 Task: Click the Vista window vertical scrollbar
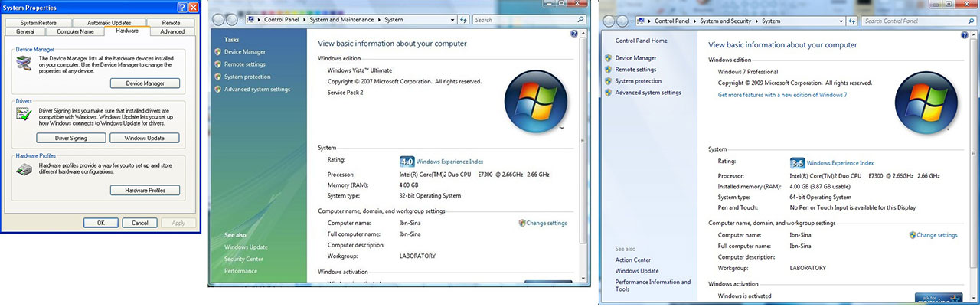coord(584,155)
